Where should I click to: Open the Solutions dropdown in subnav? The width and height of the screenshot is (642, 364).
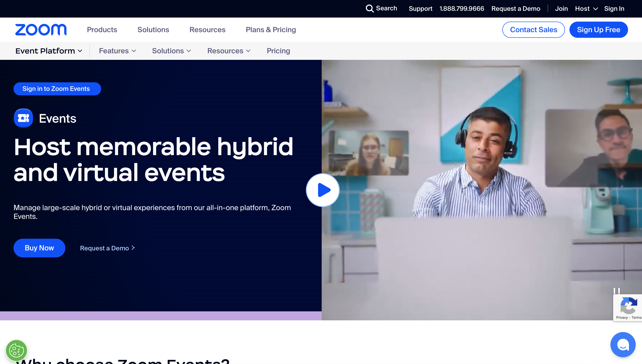171,51
